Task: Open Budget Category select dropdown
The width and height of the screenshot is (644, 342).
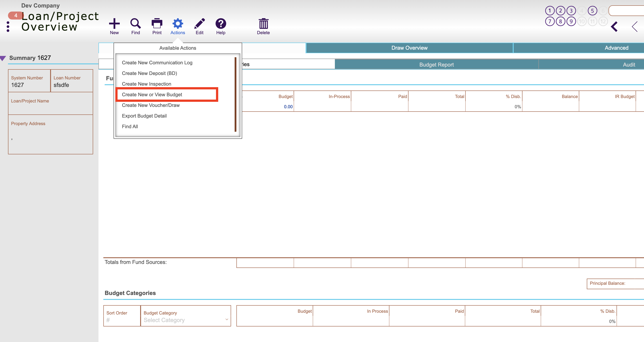Action: coord(185,320)
